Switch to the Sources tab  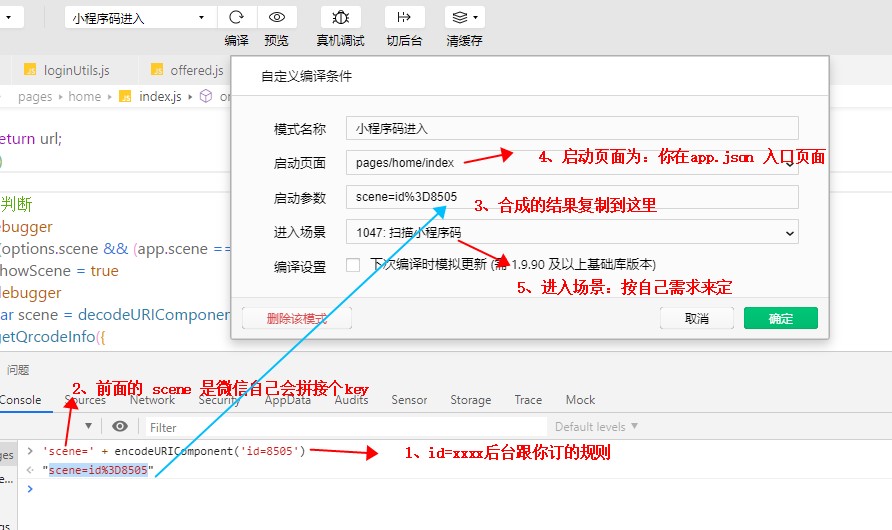click(x=85, y=400)
